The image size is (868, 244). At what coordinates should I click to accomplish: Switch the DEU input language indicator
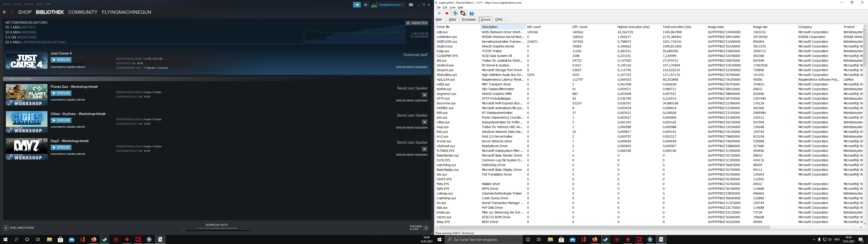click(x=837, y=240)
